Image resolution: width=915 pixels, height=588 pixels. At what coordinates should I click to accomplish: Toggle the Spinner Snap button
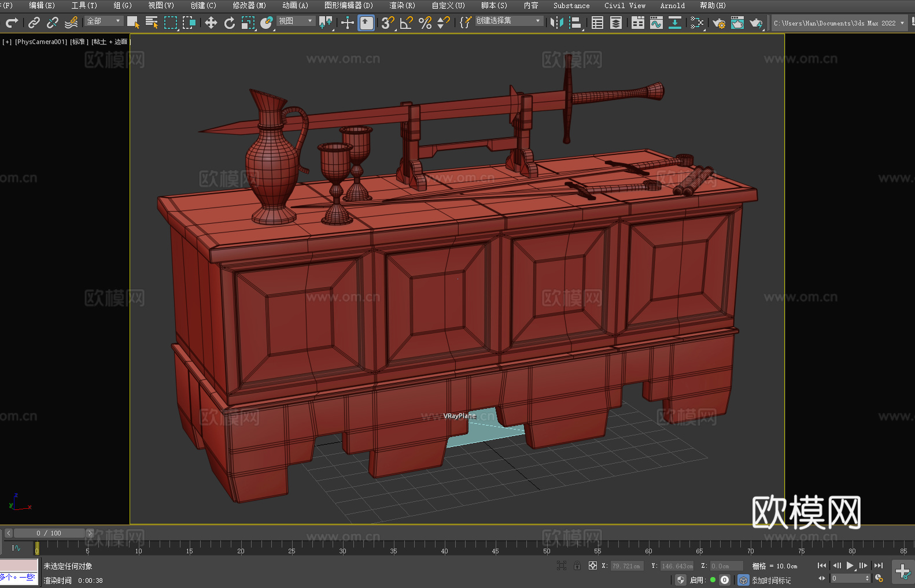[444, 23]
